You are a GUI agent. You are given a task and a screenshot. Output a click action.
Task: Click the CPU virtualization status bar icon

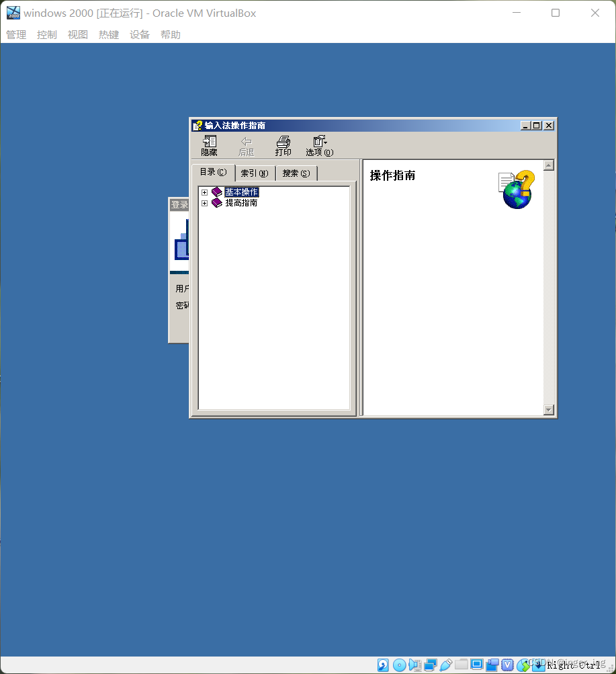tap(508, 665)
